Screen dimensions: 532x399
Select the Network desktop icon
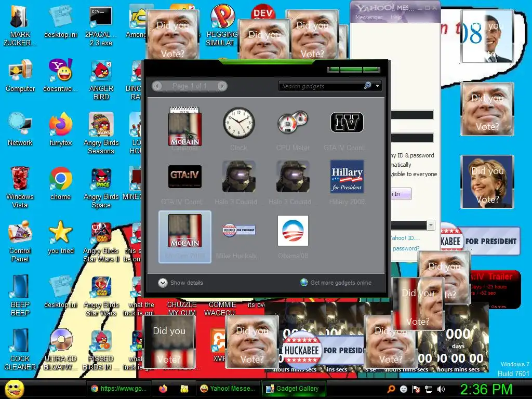click(x=20, y=129)
